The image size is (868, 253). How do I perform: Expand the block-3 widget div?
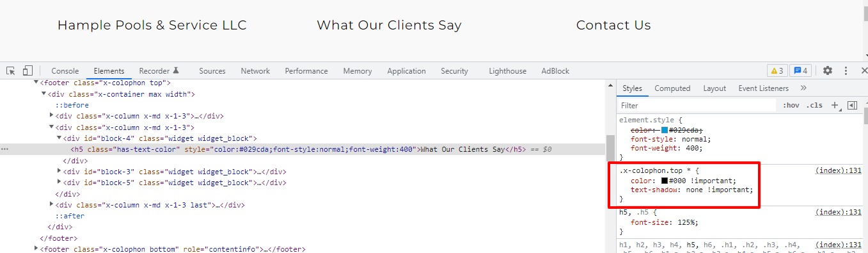(x=59, y=172)
